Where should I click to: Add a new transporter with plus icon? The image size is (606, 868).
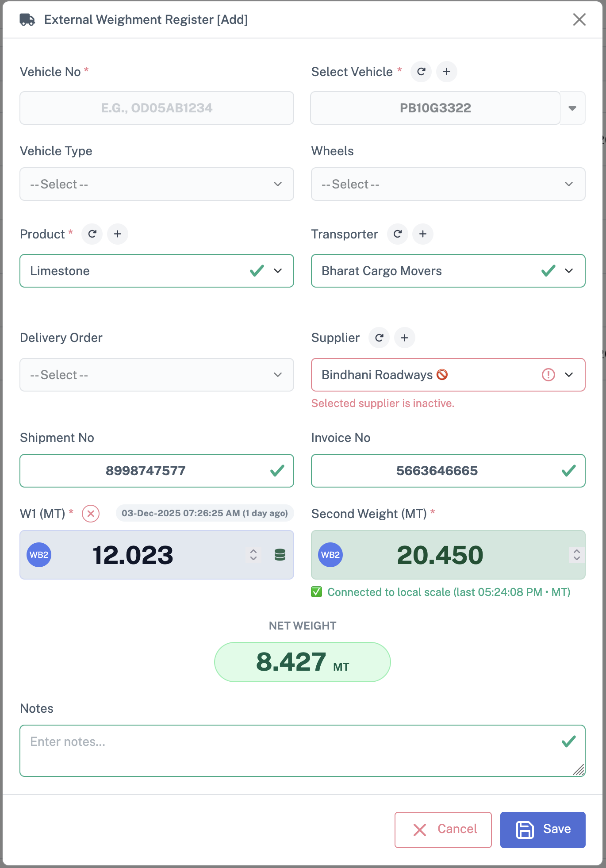[x=422, y=234]
